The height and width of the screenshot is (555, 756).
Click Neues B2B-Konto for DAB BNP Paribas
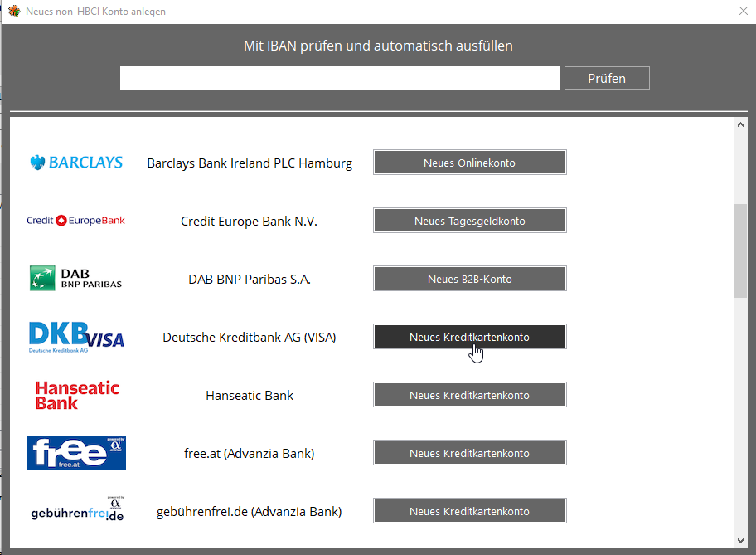470,279
